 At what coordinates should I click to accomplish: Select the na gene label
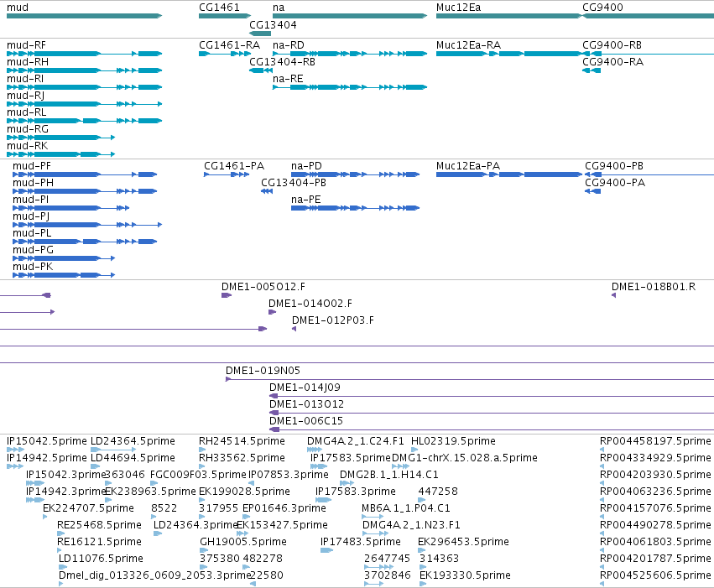tap(279, 8)
